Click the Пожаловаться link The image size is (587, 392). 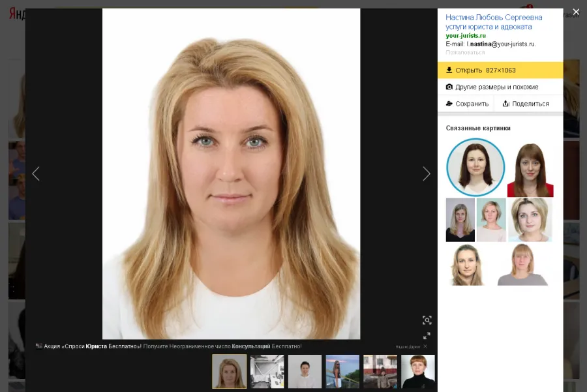465,52
